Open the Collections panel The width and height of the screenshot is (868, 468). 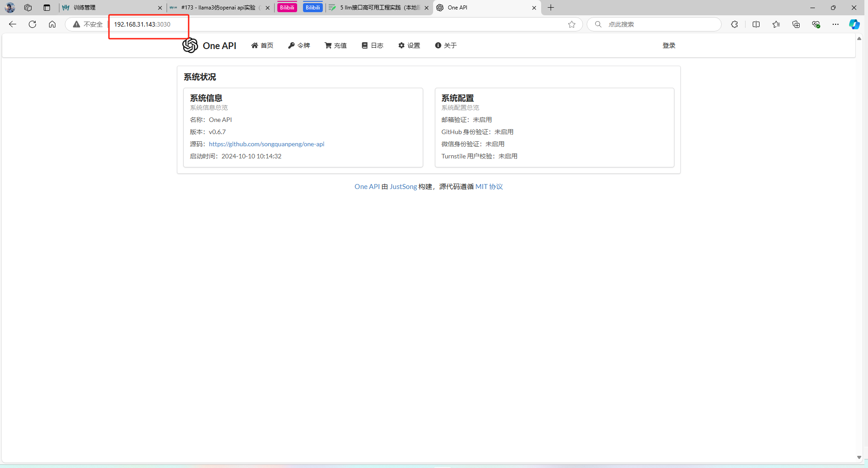[796, 24]
